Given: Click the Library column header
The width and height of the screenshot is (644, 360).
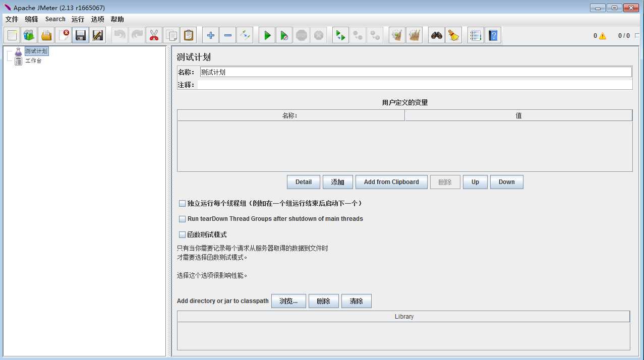Looking at the screenshot, I should [x=404, y=317].
